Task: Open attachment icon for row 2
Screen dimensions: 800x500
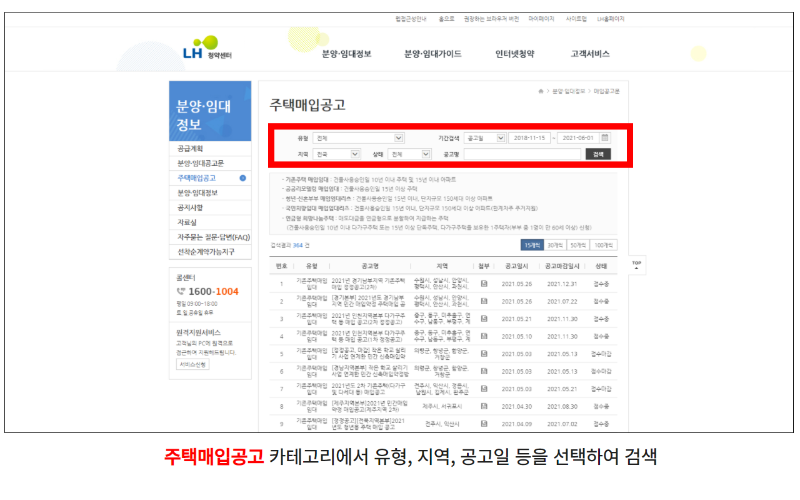Action: coord(484,301)
